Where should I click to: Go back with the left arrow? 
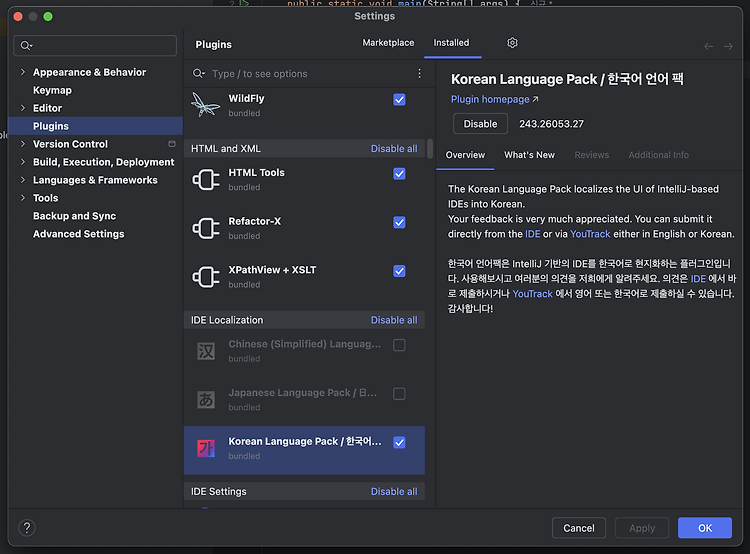[709, 46]
